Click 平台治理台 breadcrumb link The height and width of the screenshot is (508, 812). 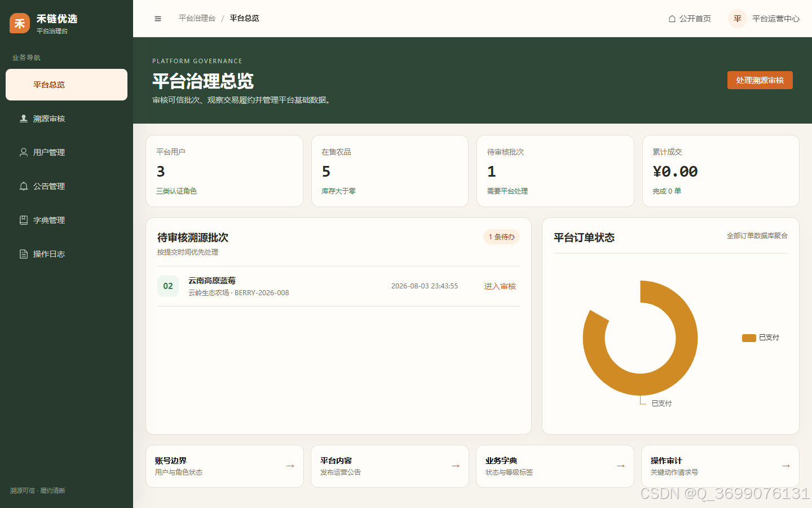point(197,19)
